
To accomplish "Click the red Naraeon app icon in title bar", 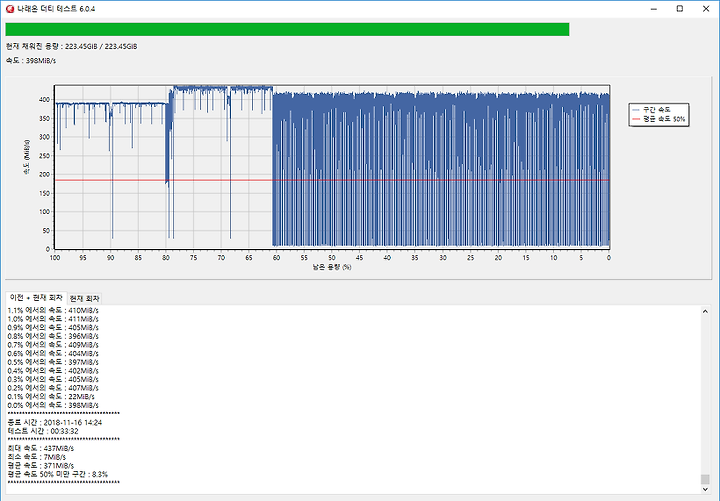I will [10, 9].
